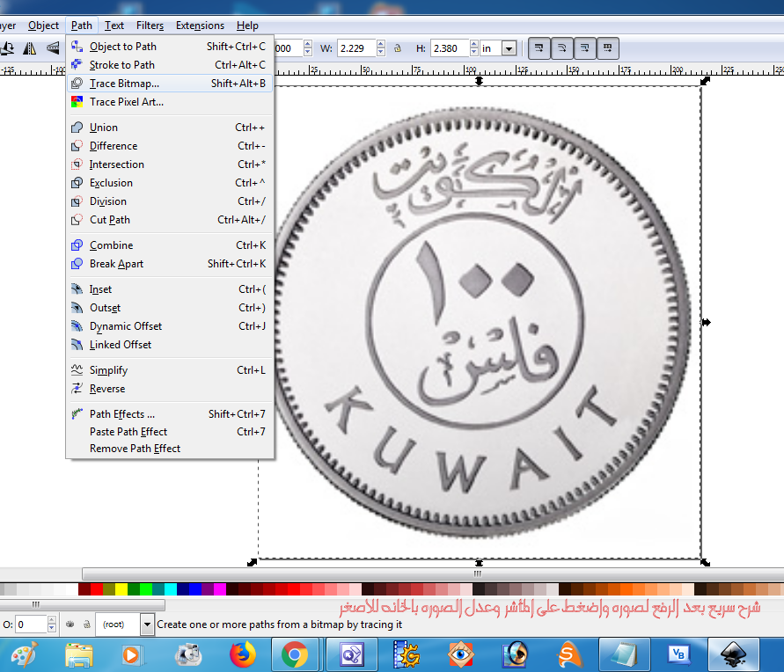This screenshot has height=672, width=784.
Task: Pick the yellow palette swatch
Action: point(121,589)
